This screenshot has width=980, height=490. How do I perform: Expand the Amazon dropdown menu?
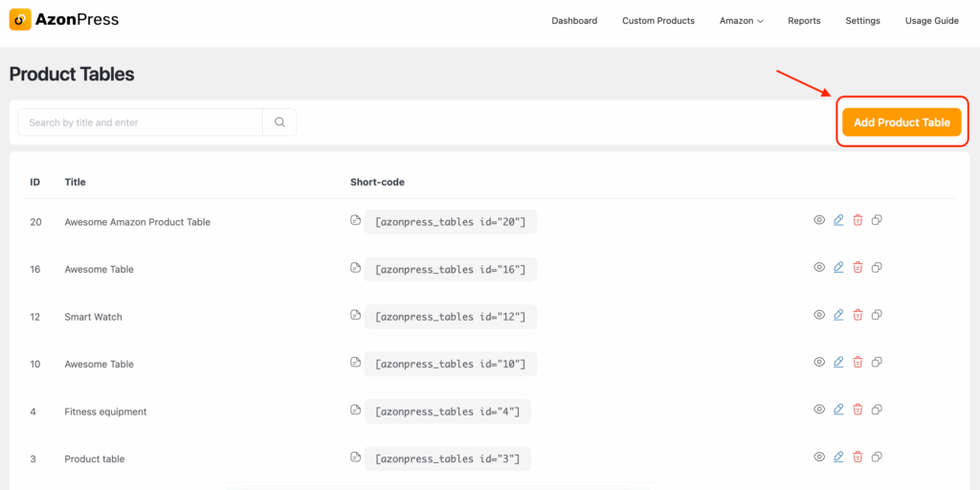click(x=742, y=21)
